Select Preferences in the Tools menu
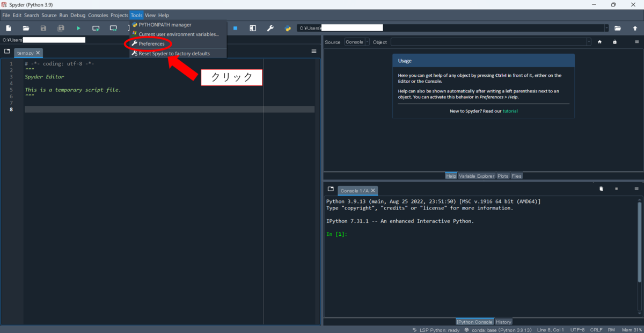 pyautogui.click(x=178, y=44)
